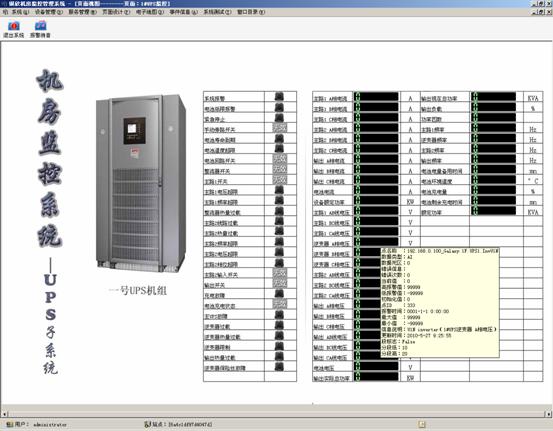
Task: Click the 电池温度超限 status indicator lamp
Action: 279,148
